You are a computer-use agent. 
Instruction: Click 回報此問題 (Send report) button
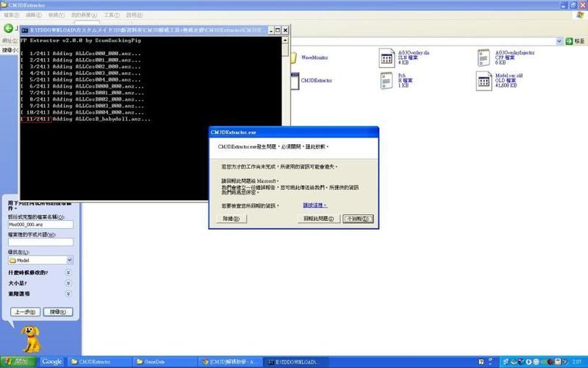(318, 219)
